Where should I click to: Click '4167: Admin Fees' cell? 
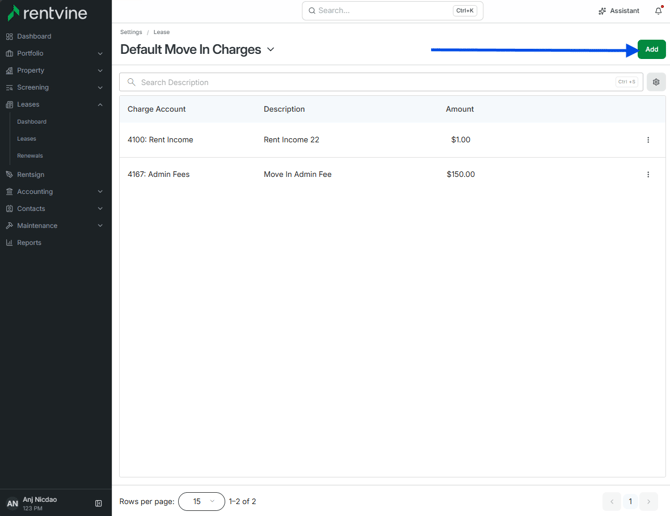click(159, 174)
